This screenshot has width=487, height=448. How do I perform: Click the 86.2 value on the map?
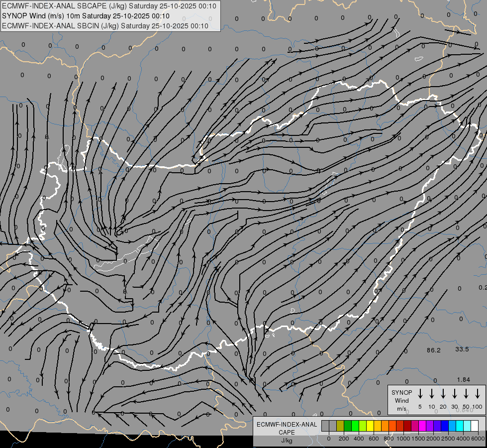pyautogui.click(x=434, y=350)
